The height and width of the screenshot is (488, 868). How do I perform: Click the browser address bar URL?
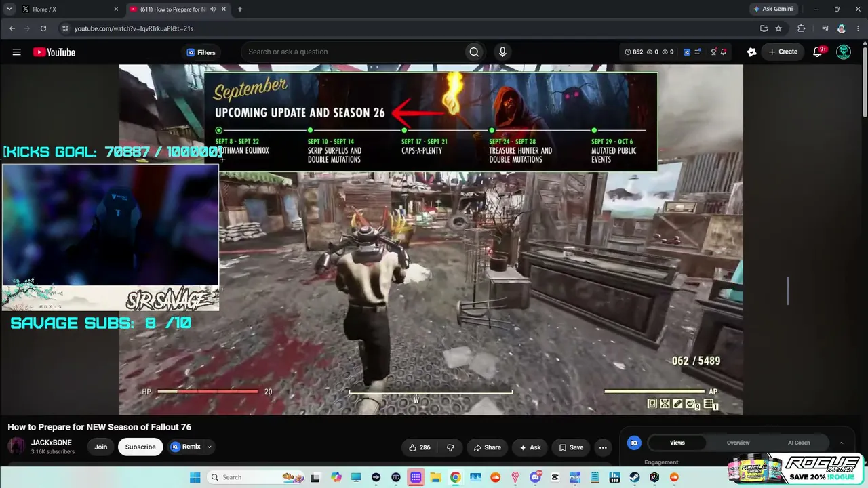pyautogui.click(x=134, y=28)
